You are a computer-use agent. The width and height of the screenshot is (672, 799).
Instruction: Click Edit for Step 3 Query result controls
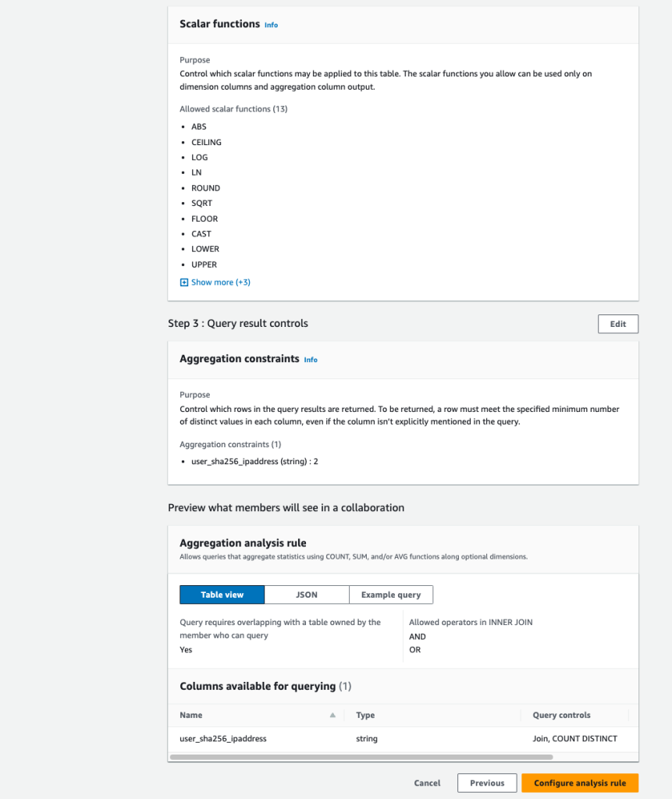click(x=617, y=323)
